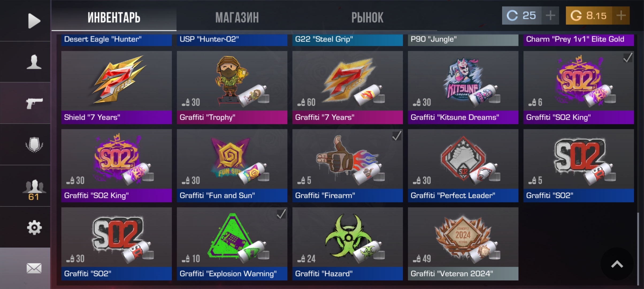Jump to top with the up chevron button
This screenshot has width=644, height=289.
point(617,264)
